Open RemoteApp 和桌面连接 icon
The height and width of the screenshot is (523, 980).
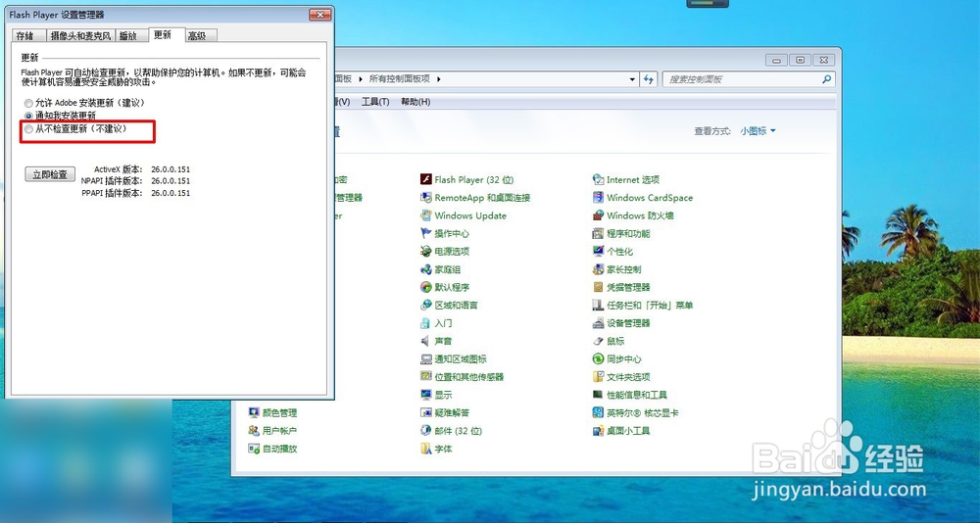click(x=426, y=198)
